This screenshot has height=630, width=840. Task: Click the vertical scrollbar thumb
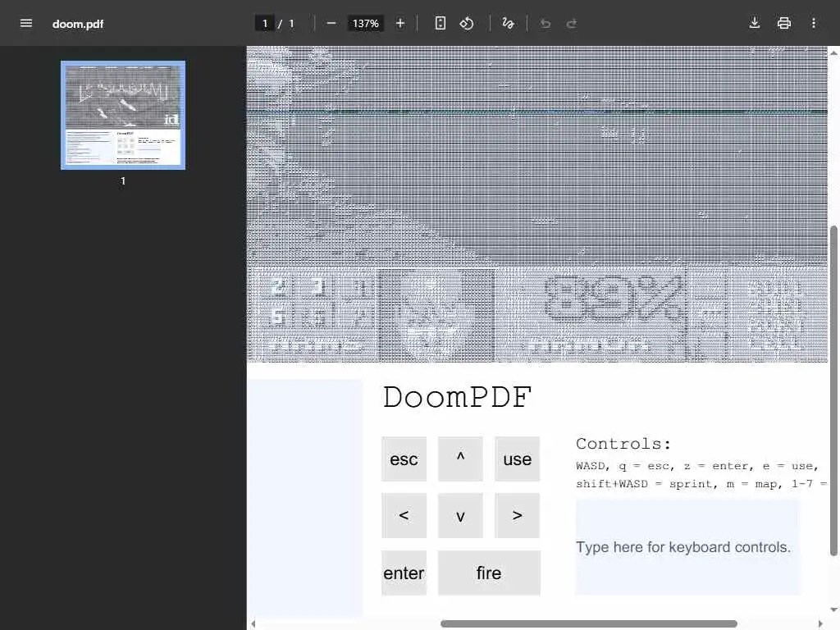point(833,391)
